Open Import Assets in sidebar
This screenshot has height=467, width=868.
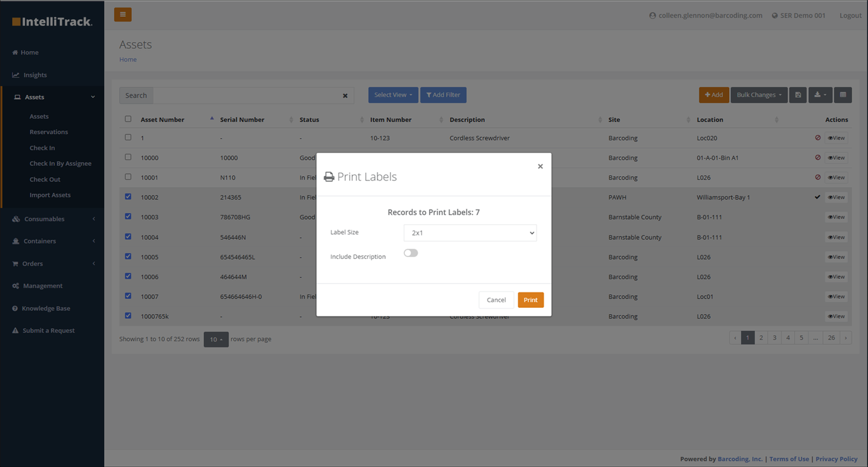(x=50, y=195)
